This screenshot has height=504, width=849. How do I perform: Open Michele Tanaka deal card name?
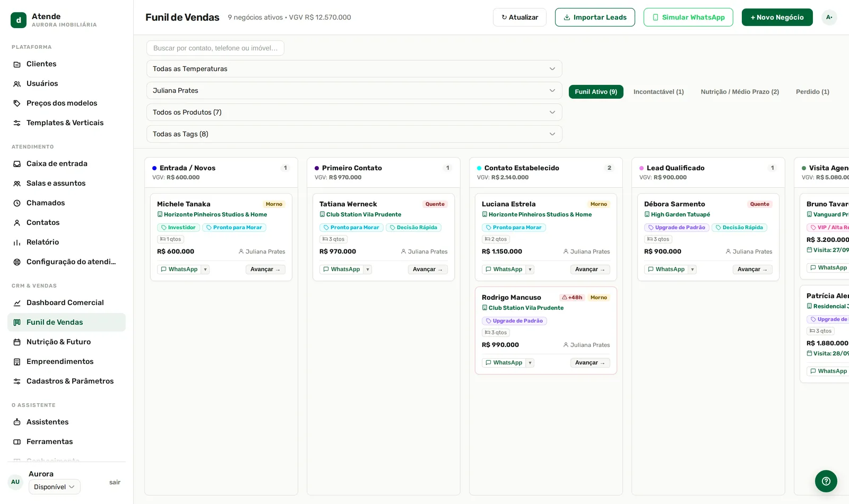point(184,204)
